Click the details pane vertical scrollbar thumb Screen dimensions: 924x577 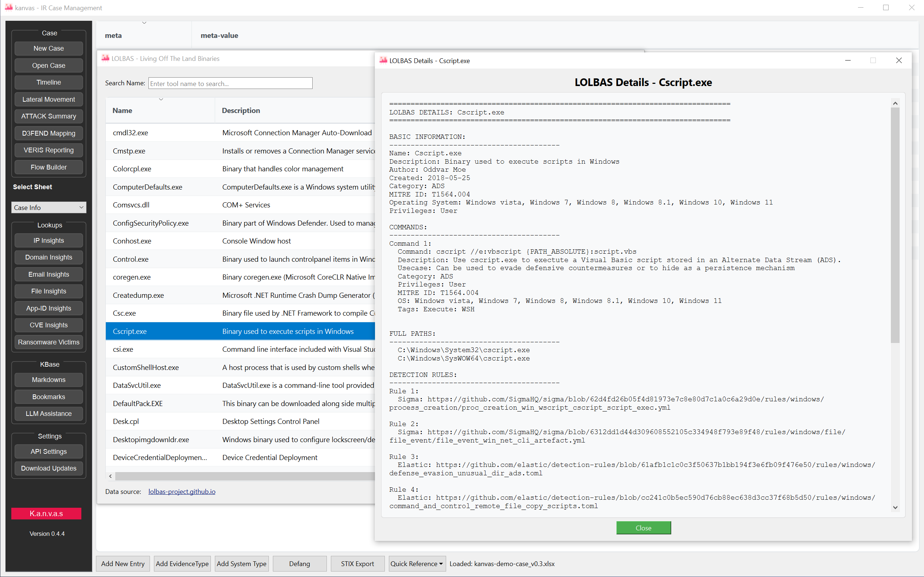click(895, 225)
